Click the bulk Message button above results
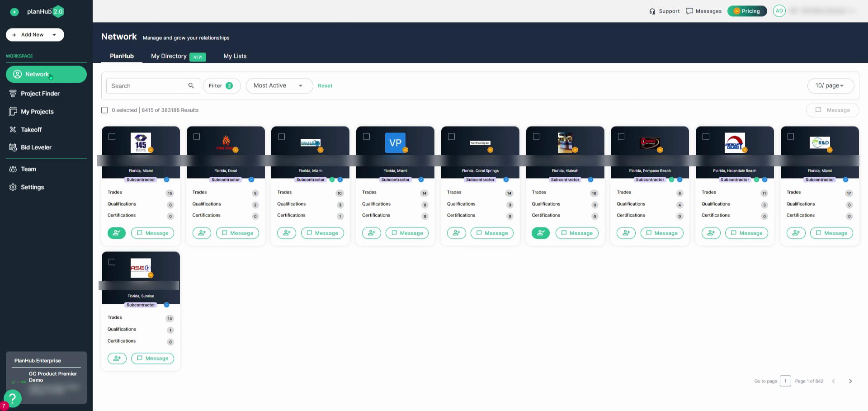Image resolution: width=868 pixels, height=411 pixels. tap(832, 110)
